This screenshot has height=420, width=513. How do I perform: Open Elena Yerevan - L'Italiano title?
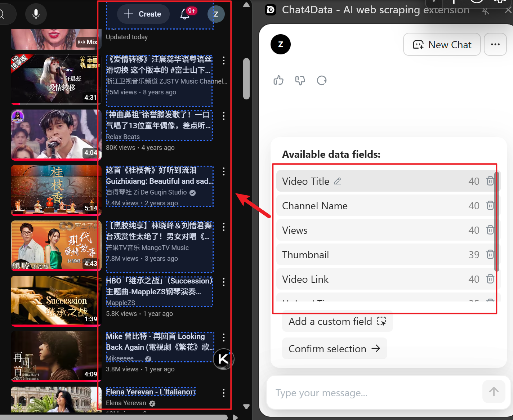tap(151, 392)
